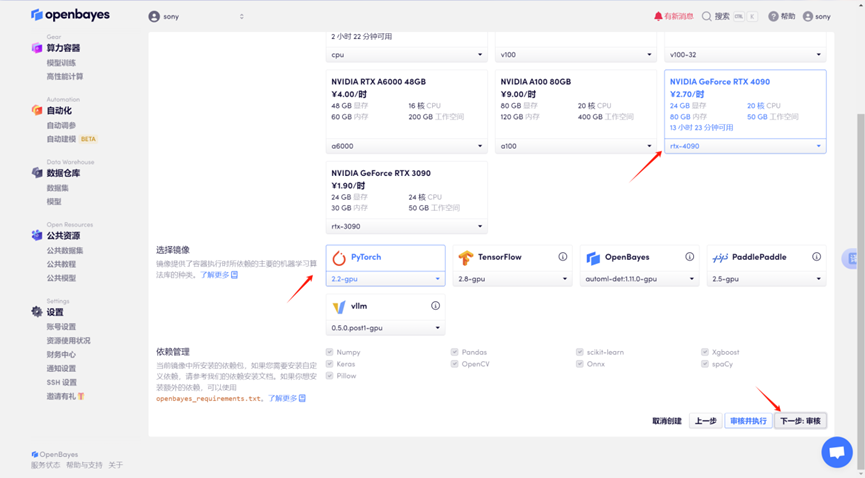
Task: Click the 数据仓库 sidebar icon
Action: pyautogui.click(x=37, y=173)
